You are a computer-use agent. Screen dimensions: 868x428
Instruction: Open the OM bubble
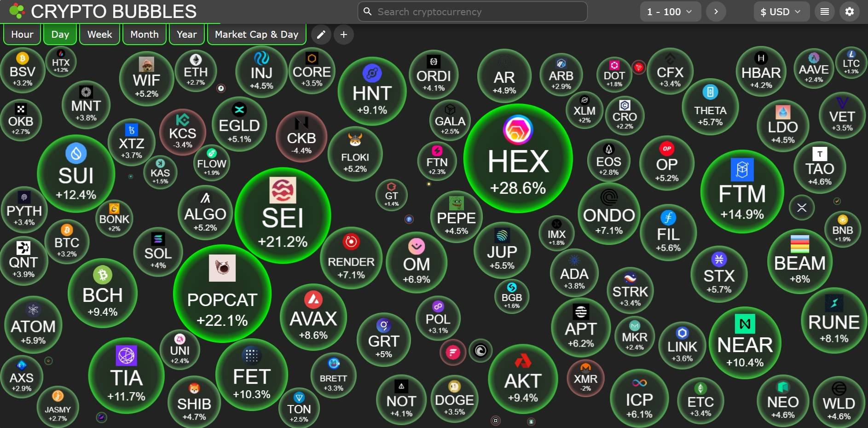[417, 263]
